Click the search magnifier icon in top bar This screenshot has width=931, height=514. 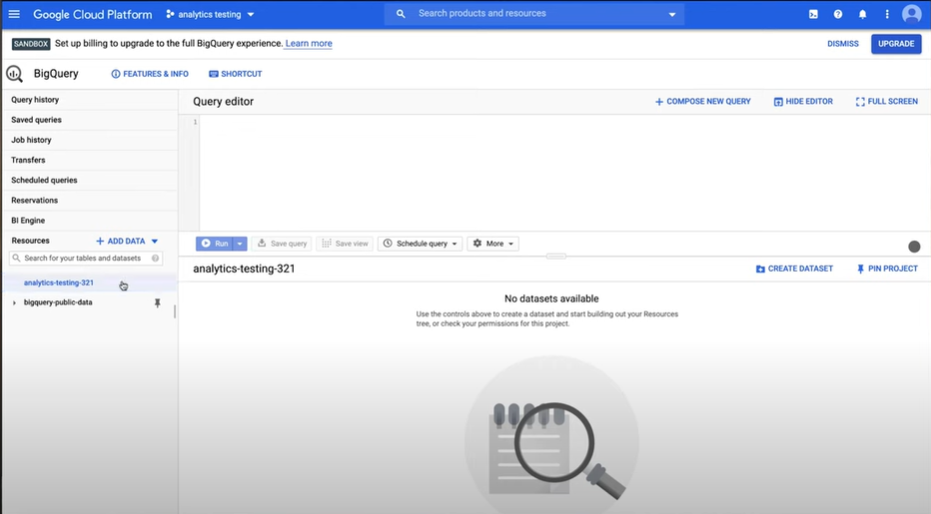(401, 14)
